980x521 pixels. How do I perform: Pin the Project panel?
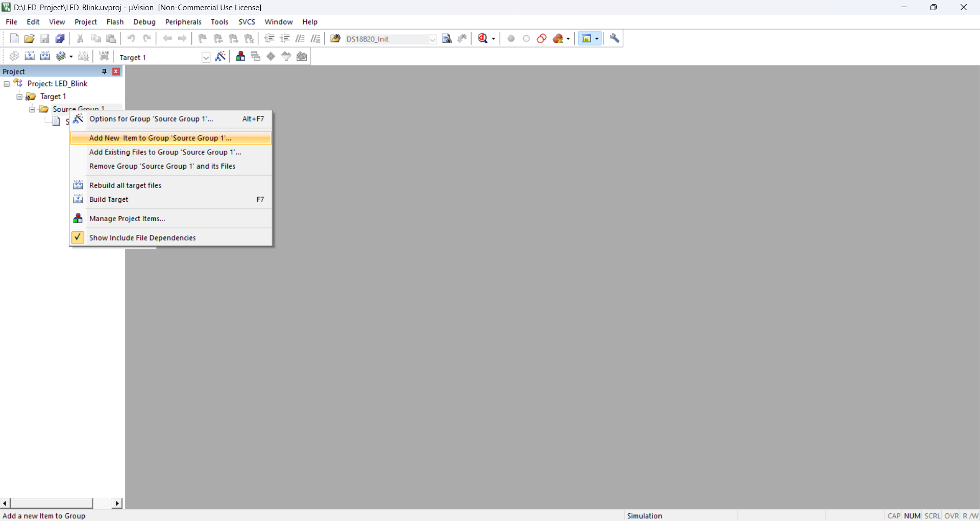(x=104, y=72)
